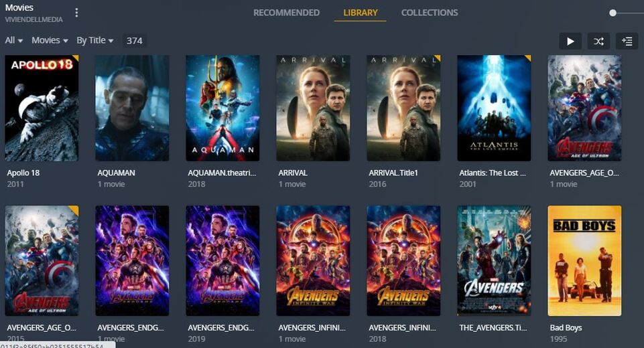Click the 2001 year under Atlantis
644x348 pixels.
468,184
